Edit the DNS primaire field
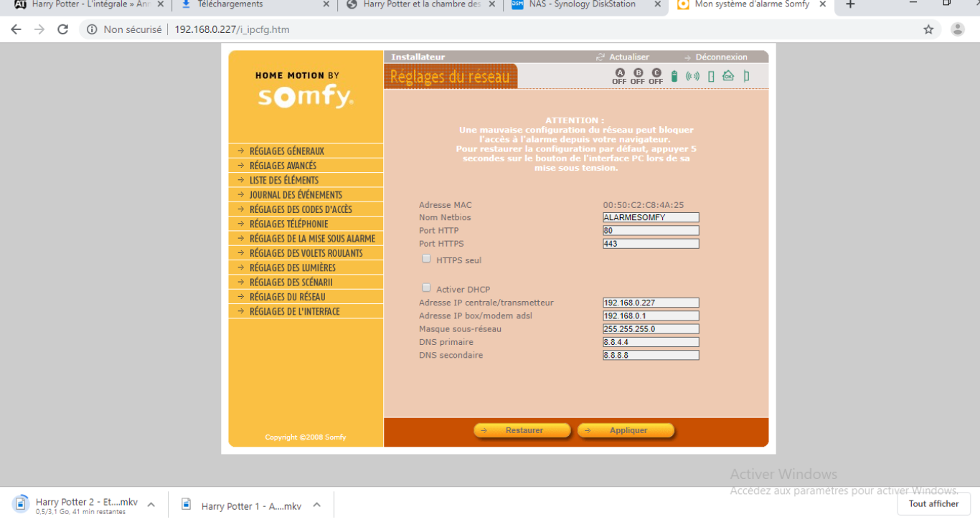 click(x=651, y=342)
